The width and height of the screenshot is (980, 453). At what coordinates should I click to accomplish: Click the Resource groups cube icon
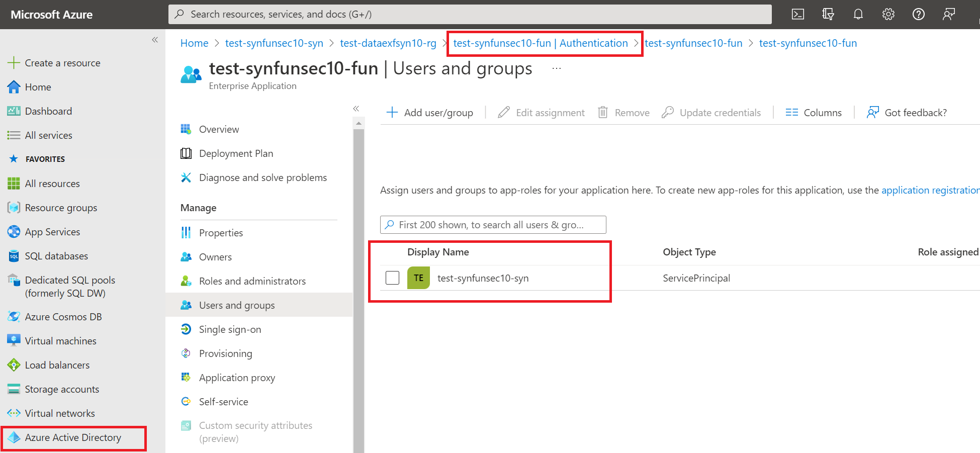pyautogui.click(x=14, y=208)
